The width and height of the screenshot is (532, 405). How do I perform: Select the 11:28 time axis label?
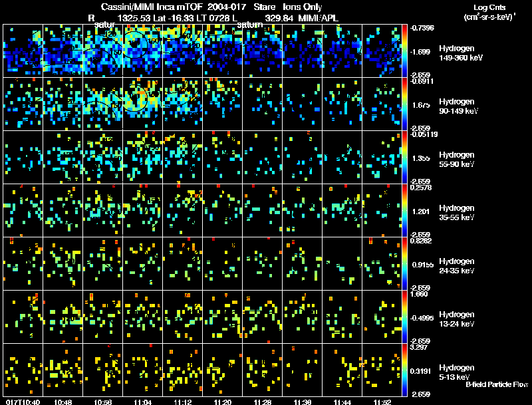(263, 402)
